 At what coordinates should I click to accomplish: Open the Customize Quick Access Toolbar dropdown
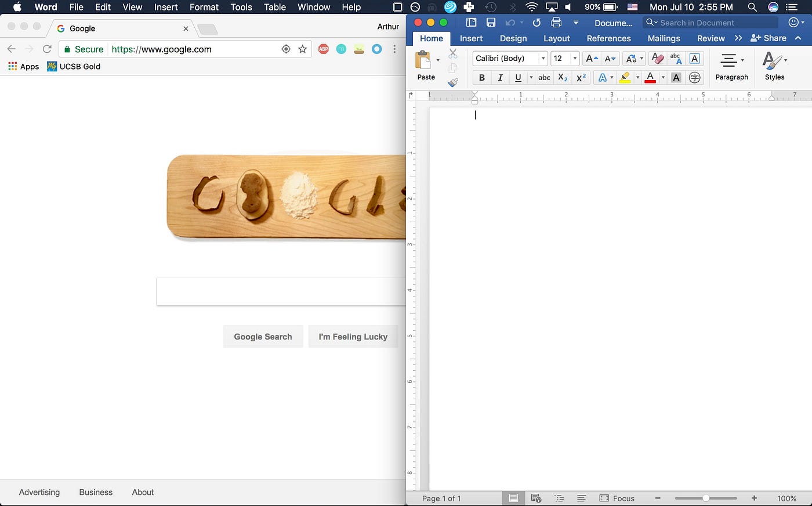(576, 23)
